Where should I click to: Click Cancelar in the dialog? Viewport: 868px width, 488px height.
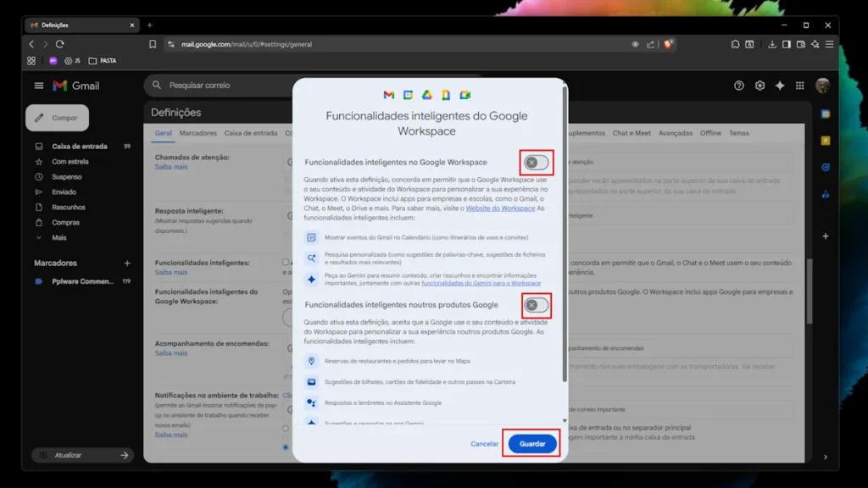pyautogui.click(x=484, y=444)
